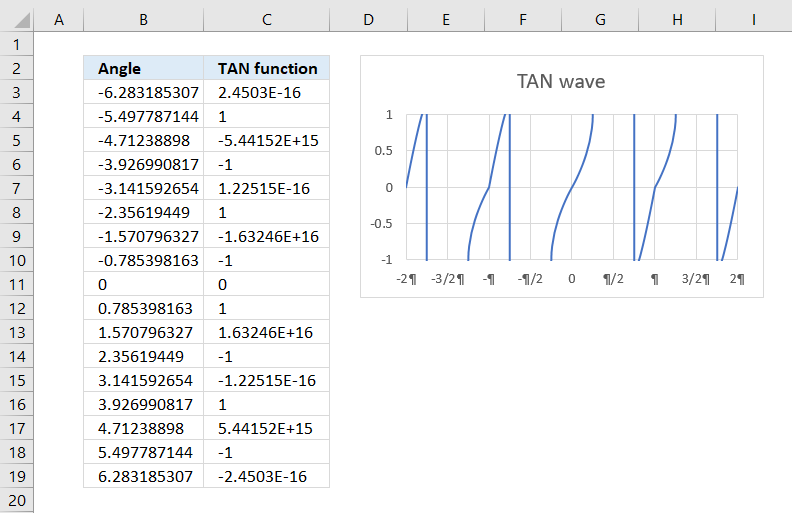Select cell with -4.71238898
Image resolution: width=792 pixels, height=513 pixels.
pyautogui.click(x=143, y=140)
